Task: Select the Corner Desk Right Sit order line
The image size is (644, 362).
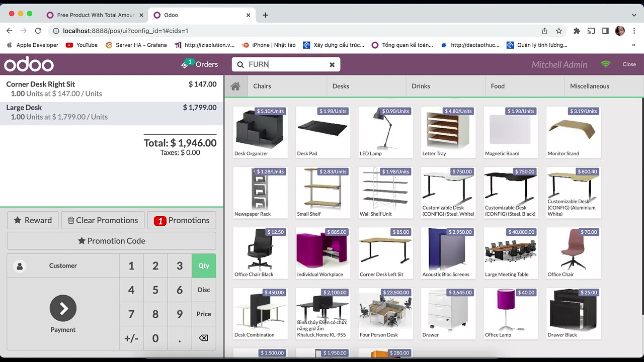Action: point(112,88)
